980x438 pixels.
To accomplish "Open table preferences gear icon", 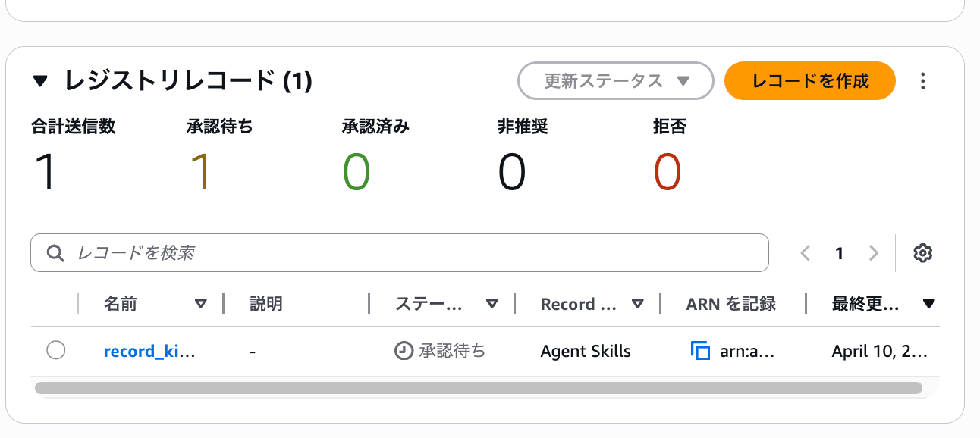I will [x=922, y=253].
